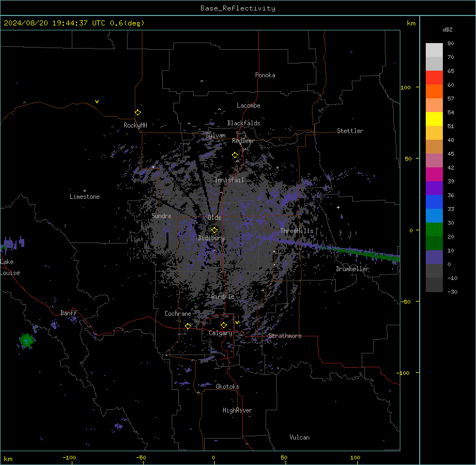Viewport: 476px width, 465px height.
Task: Click the yellow diamond marker above Calgary label
Action: click(x=224, y=325)
